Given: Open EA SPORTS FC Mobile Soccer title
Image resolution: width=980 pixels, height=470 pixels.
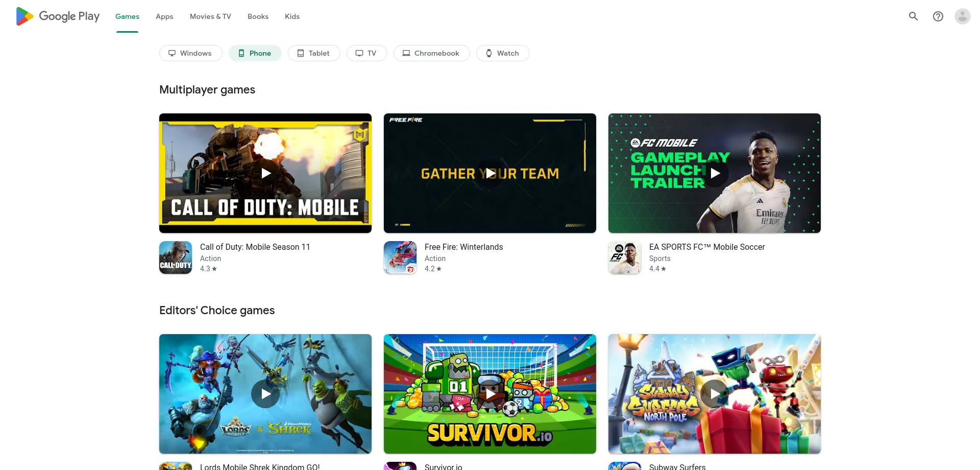Looking at the screenshot, I should (x=707, y=247).
